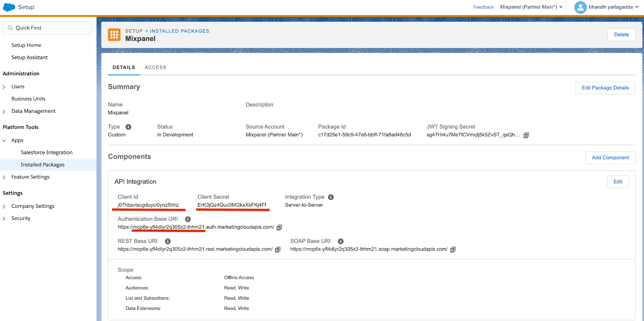Click Edit Package Details button
Viewport: 644px width, 321px height.
605,88
